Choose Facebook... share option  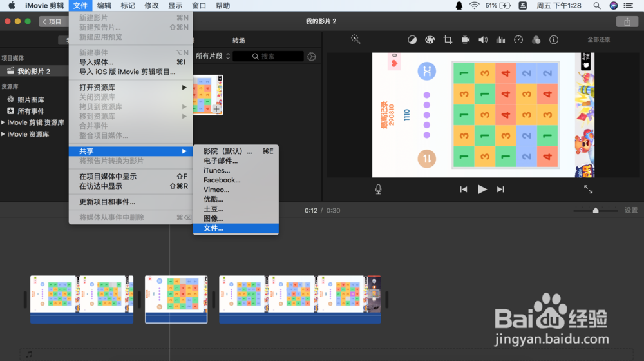236,180
